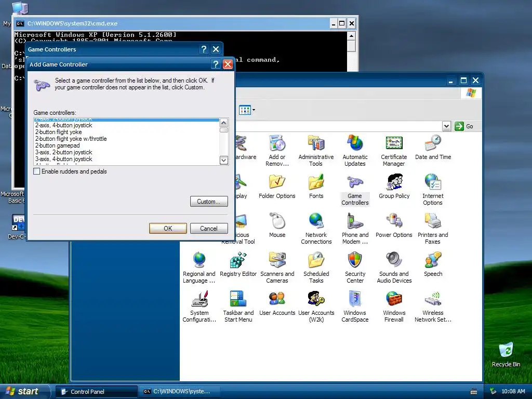Enable rudders and pedals checkbox

click(37, 171)
